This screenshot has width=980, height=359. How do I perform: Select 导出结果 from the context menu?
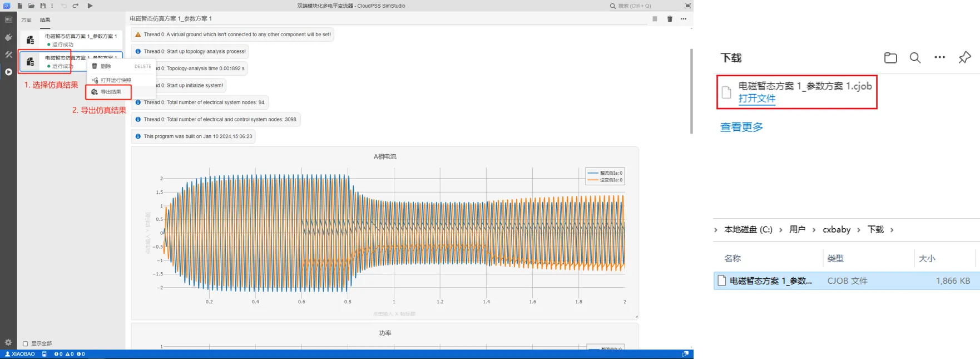pyautogui.click(x=110, y=92)
